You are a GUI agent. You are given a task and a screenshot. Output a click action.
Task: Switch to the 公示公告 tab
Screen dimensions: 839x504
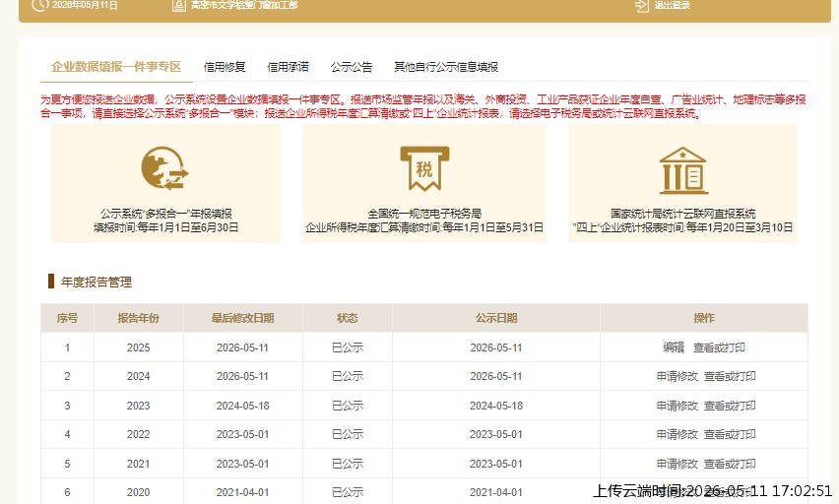pyautogui.click(x=351, y=67)
